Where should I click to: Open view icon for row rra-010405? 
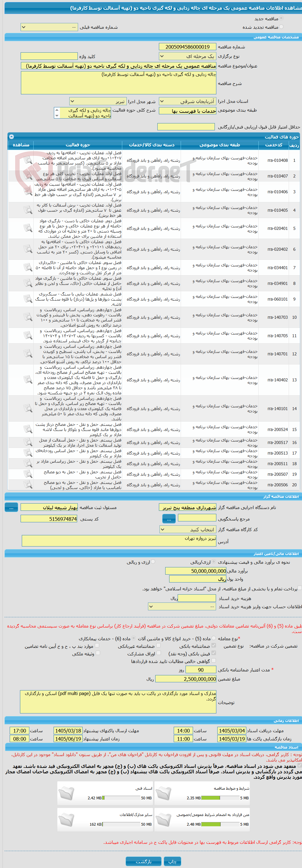point(28,210)
